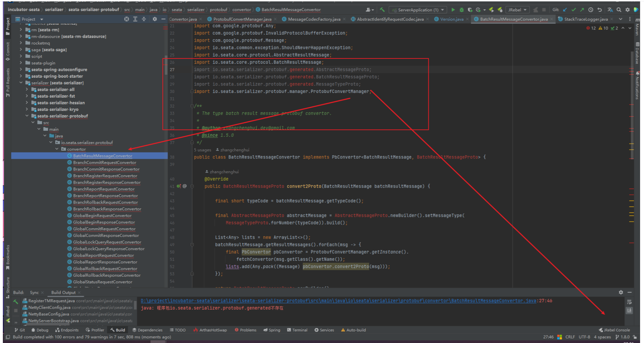Click Git Push green arrow
The image size is (644, 343).
click(582, 10)
